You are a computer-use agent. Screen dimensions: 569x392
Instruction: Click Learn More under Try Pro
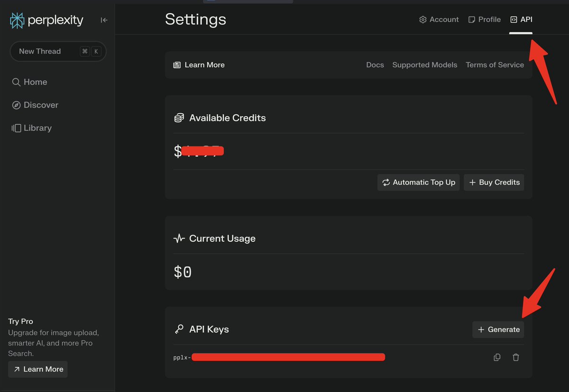coord(38,369)
